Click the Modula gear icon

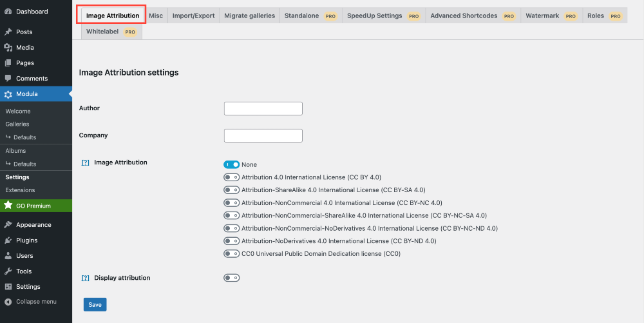click(8, 94)
